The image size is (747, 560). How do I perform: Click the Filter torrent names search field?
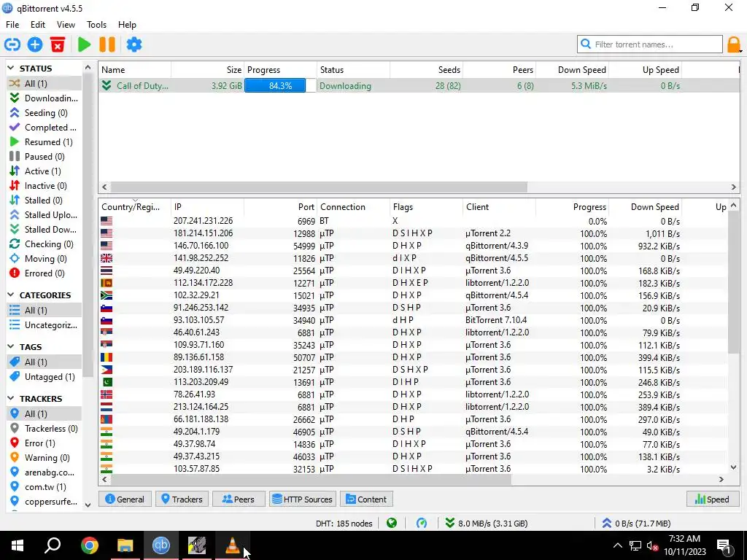(x=650, y=44)
